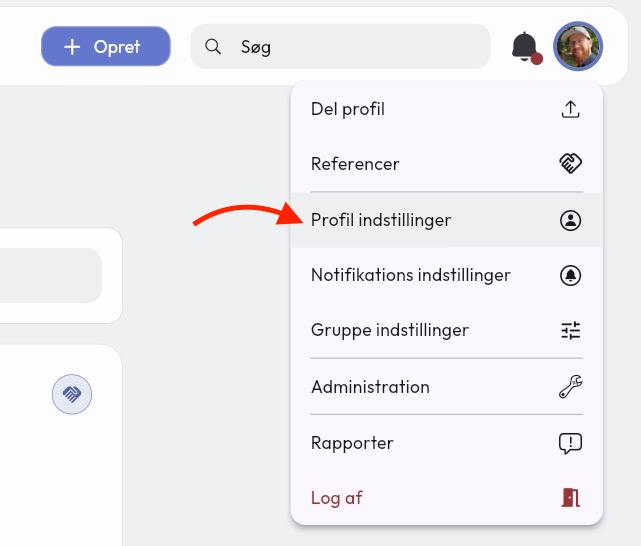Open Gruppe indstillinger

click(x=447, y=330)
